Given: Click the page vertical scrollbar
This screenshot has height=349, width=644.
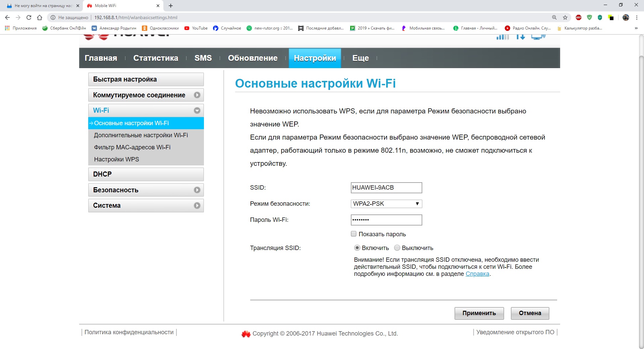Looking at the screenshot, I should point(641,201).
